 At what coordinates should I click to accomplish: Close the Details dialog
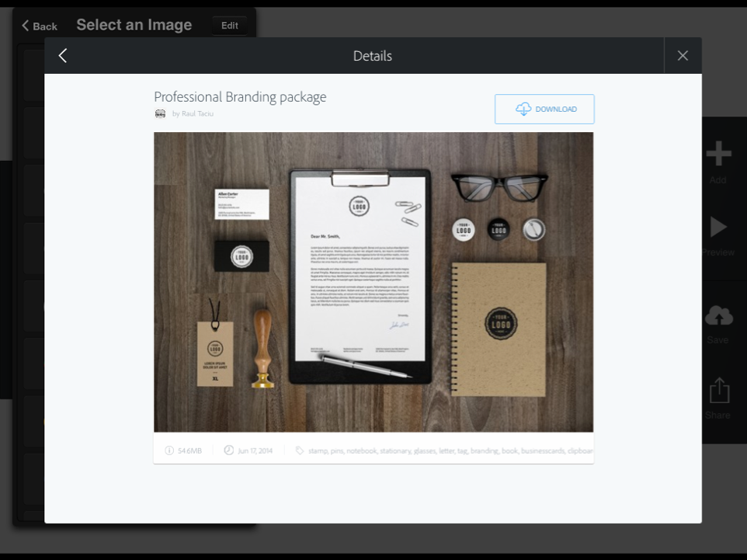tap(683, 55)
